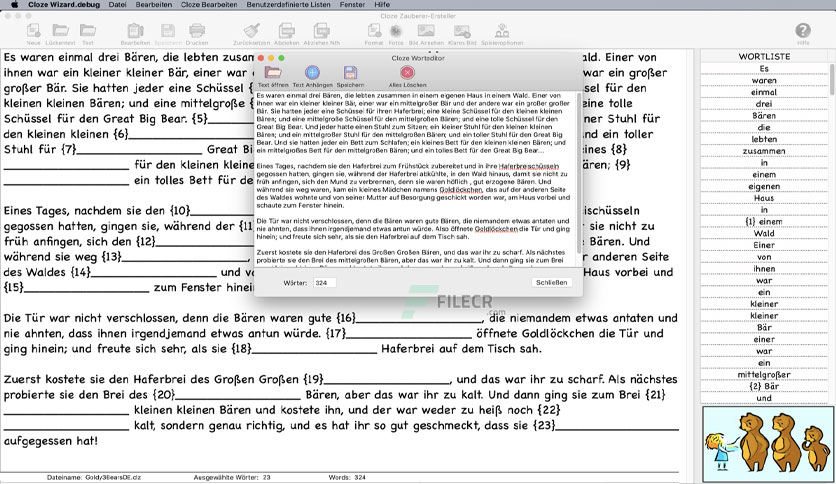Image resolution: width=836 pixels, height=484 pixels.
Task: Open the Apple menu
Action: pyautogui.click(x=14, y=4)
